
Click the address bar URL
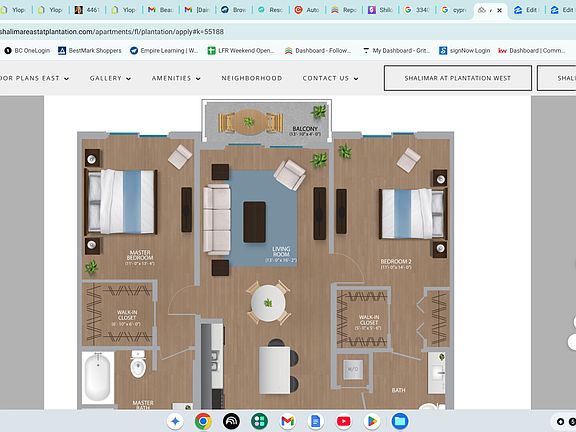[112, 32]
